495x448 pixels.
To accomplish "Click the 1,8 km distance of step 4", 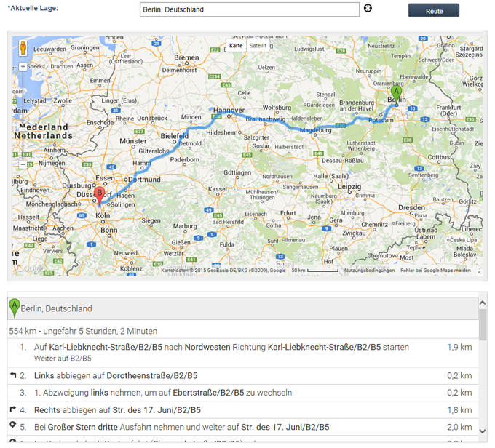I will (459, 410).
